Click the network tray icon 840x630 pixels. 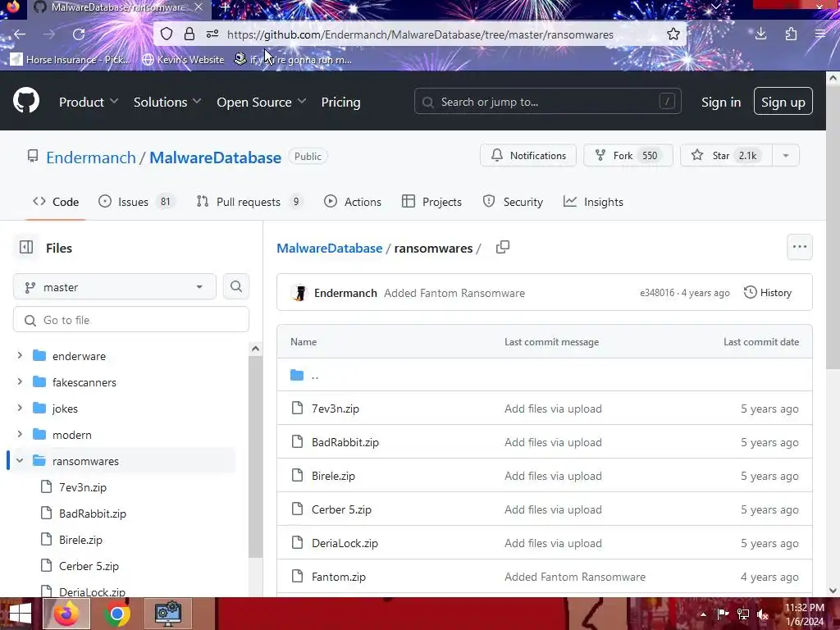(743, 614)
